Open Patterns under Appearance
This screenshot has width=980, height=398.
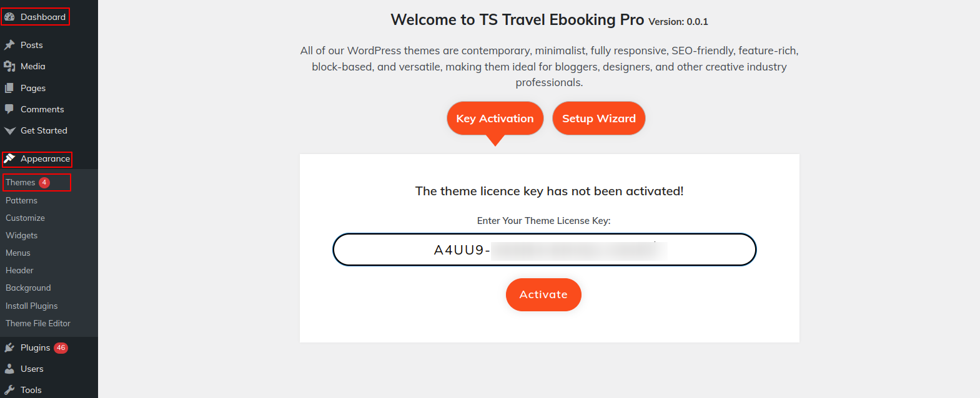click(x=22, y=200)
